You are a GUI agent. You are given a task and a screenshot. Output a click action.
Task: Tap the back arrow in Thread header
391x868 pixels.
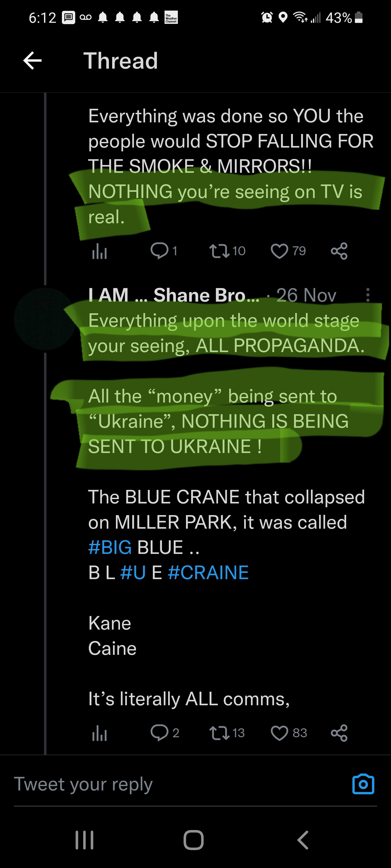pos(32,61)
